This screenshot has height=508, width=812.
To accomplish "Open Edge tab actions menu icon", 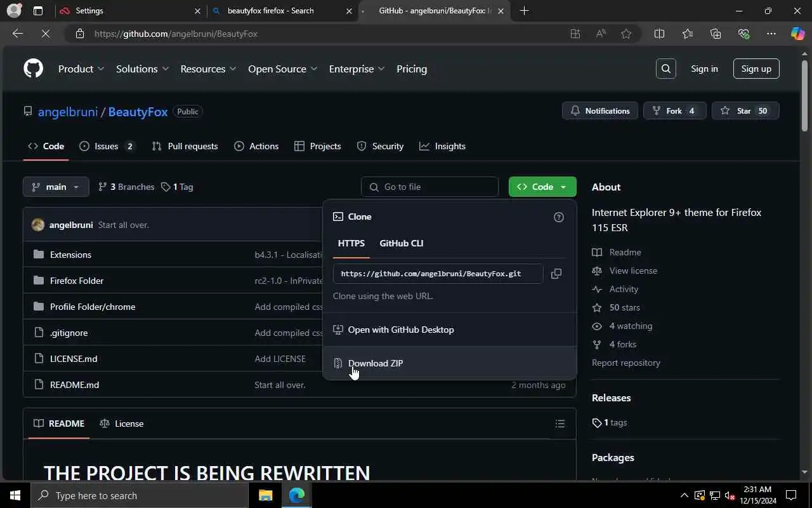I will tap(38, 11).
